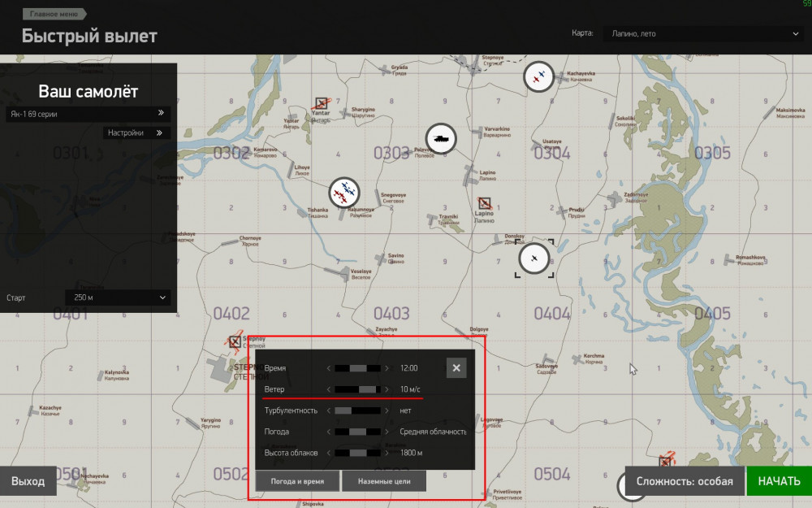The image size is (812, 508).
Task: Click the Savino town label on map
Action: (395, 258)
